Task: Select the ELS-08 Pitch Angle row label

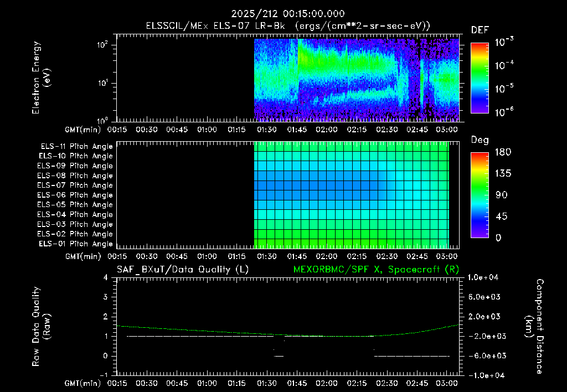Action: click(x=75, y=176)
